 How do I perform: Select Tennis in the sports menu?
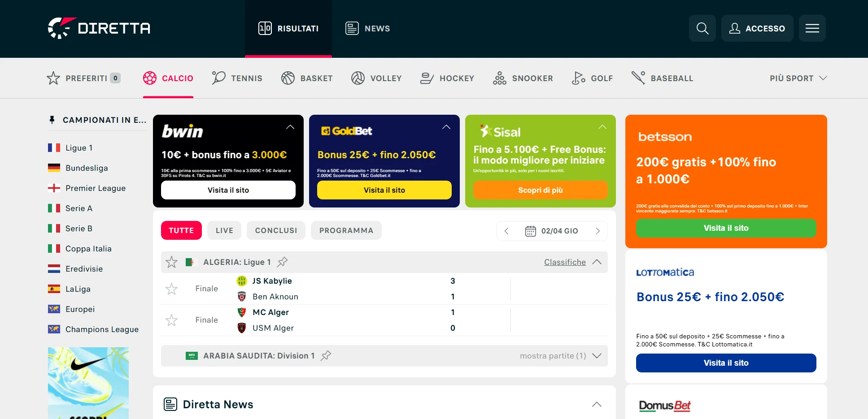237,78
